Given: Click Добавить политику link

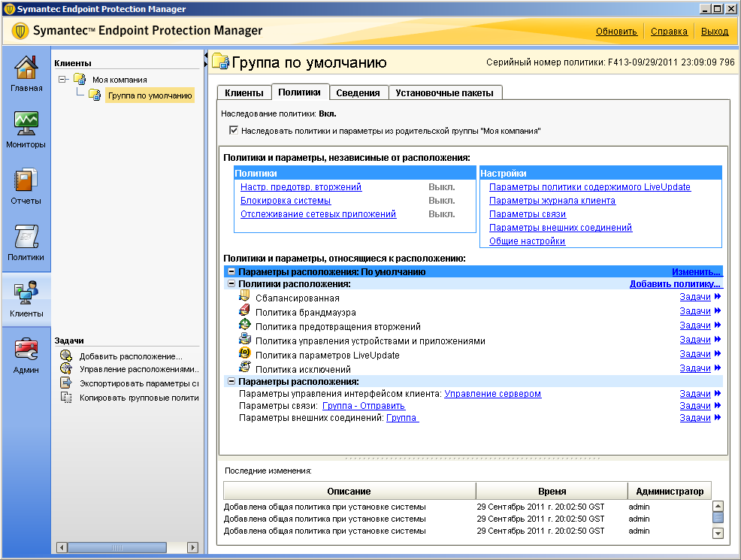Looking at the screenshot, I should click(674, 284).
